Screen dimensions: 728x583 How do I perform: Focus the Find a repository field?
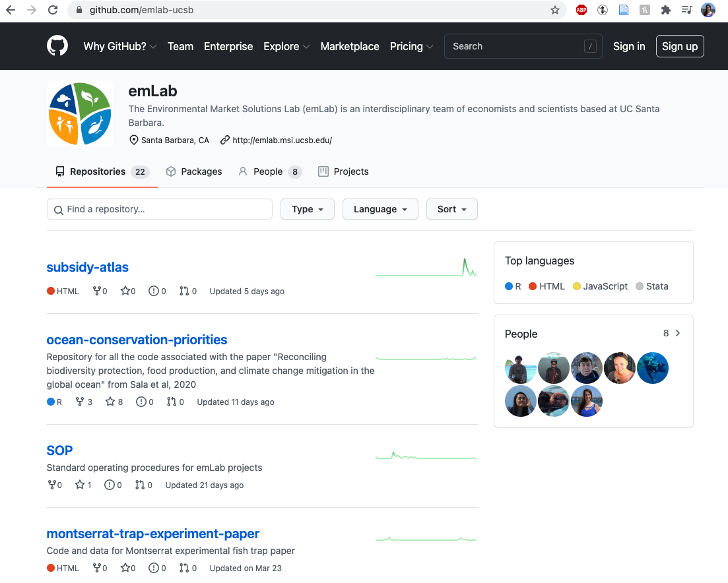[159, 209]
